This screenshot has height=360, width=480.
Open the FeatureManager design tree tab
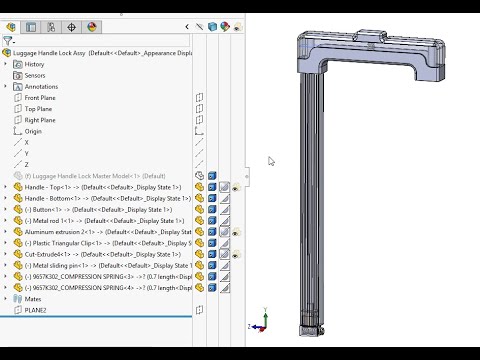(x=11, y=27)
